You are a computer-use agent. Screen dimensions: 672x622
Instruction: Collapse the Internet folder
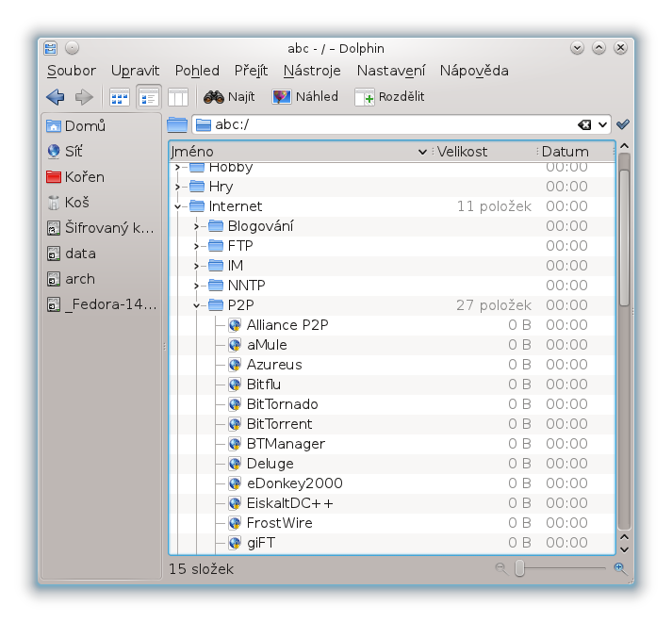[x=177, y=206]
